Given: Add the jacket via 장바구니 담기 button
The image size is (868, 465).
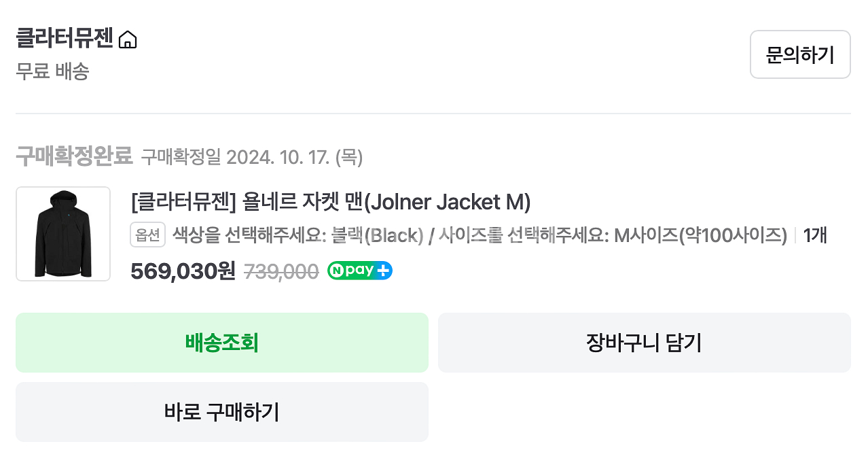Looking at the screenshot, I should pos(644,343).
